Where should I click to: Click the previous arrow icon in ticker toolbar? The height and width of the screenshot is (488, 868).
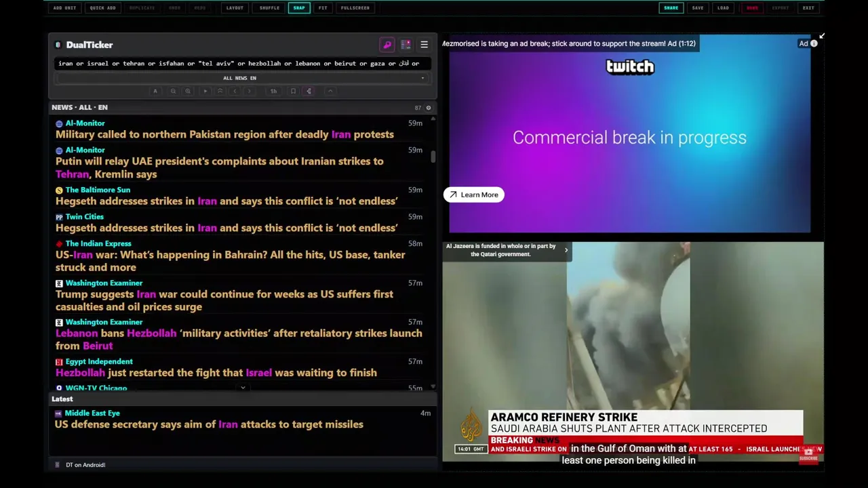pos(235,91)
